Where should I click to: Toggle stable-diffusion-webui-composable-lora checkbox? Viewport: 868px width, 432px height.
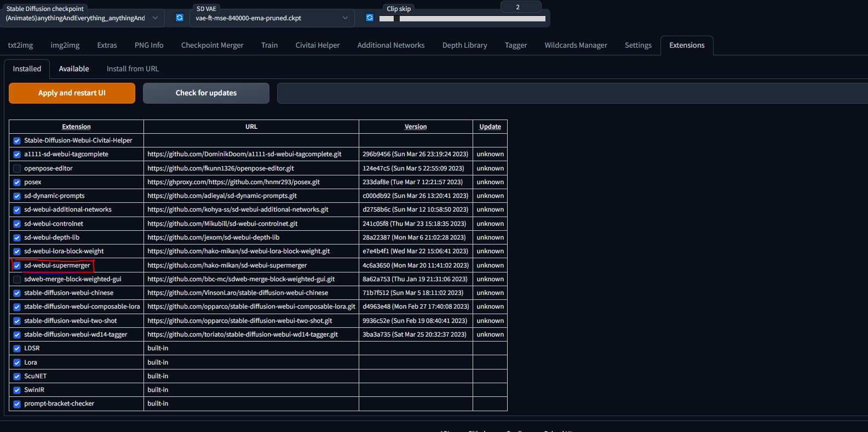coord(17,307)
